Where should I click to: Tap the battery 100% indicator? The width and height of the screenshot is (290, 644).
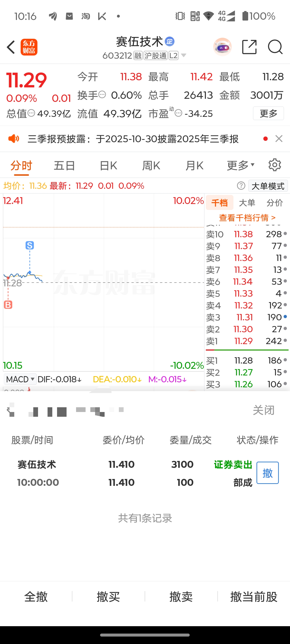[259, 16]
